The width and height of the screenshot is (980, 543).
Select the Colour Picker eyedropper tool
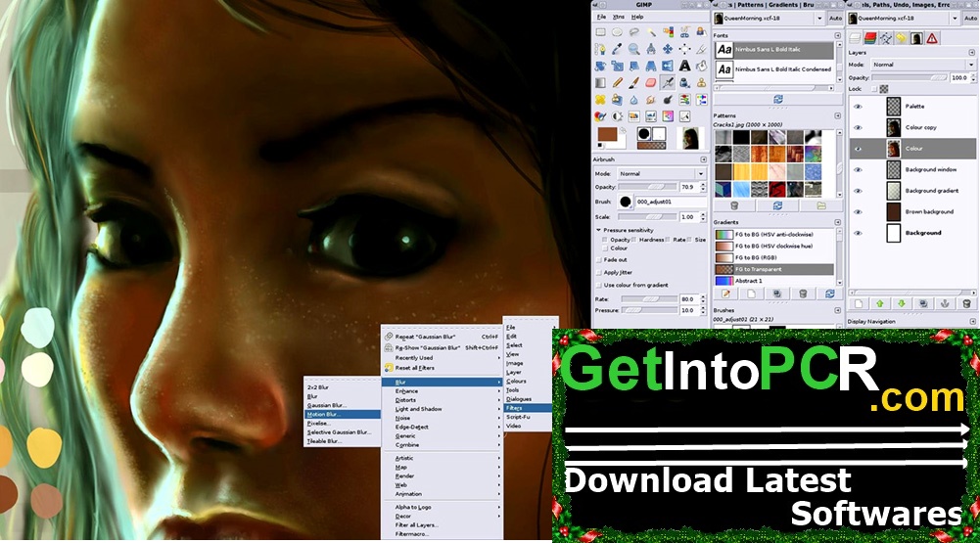point(618,49)
